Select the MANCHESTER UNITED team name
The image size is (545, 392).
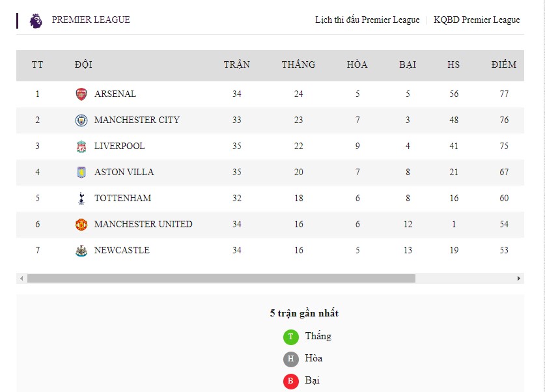point(143,224)
